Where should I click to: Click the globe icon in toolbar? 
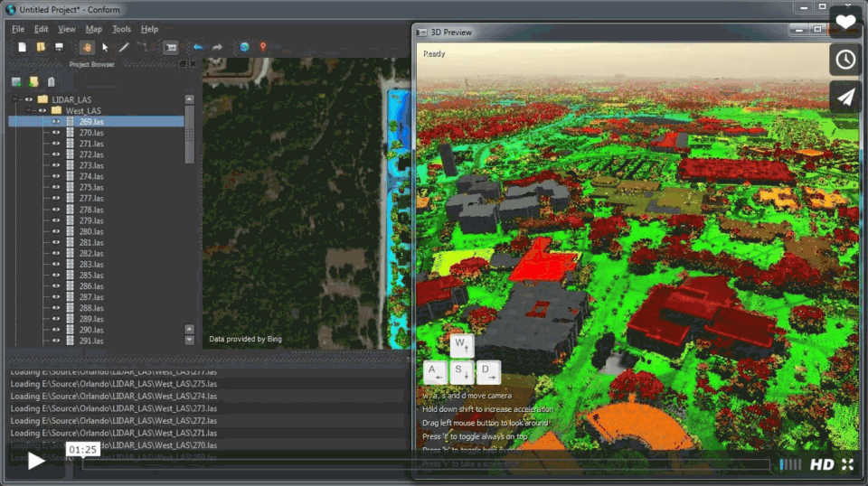tap(244, 47)
